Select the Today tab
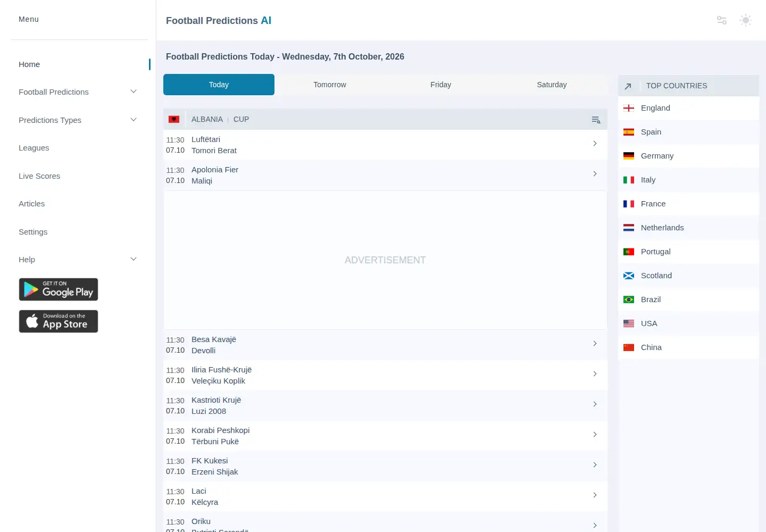Screen dimensions: 766x532 [x=219, y=85]
